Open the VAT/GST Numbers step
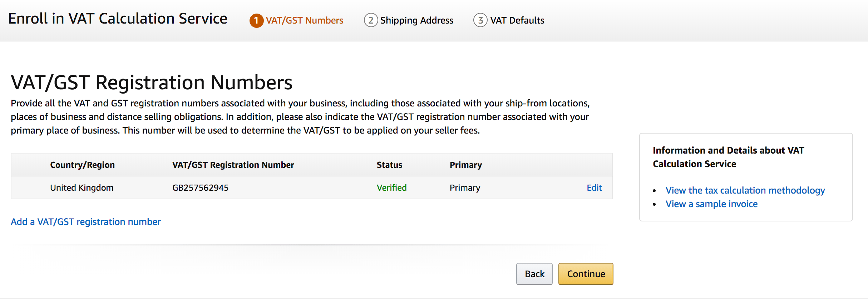This screenshot has width=868, height=300. [x=304, y=21]
